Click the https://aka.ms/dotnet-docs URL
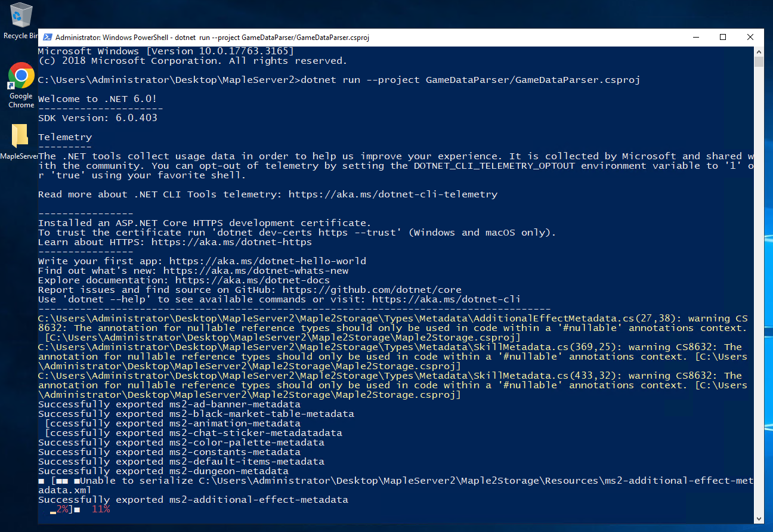The width and height of the screenshot is (773, 532). (x=252, y=280)
